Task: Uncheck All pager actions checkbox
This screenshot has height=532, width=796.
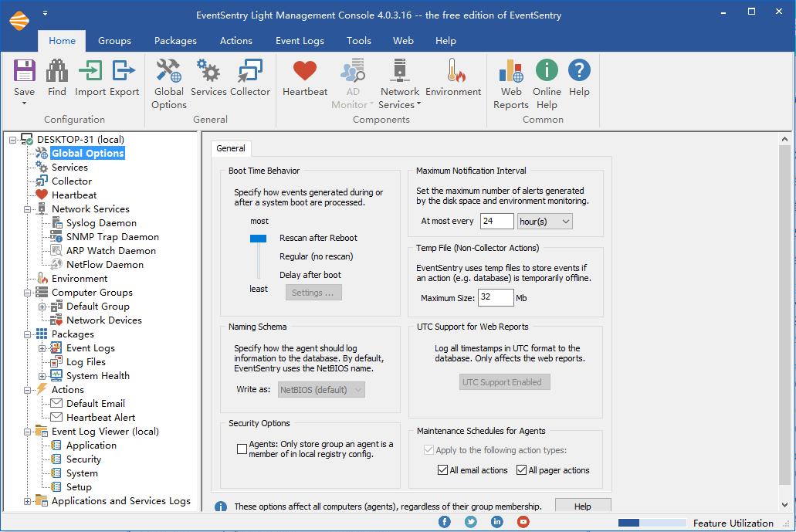Action: (x=521, y=470)
